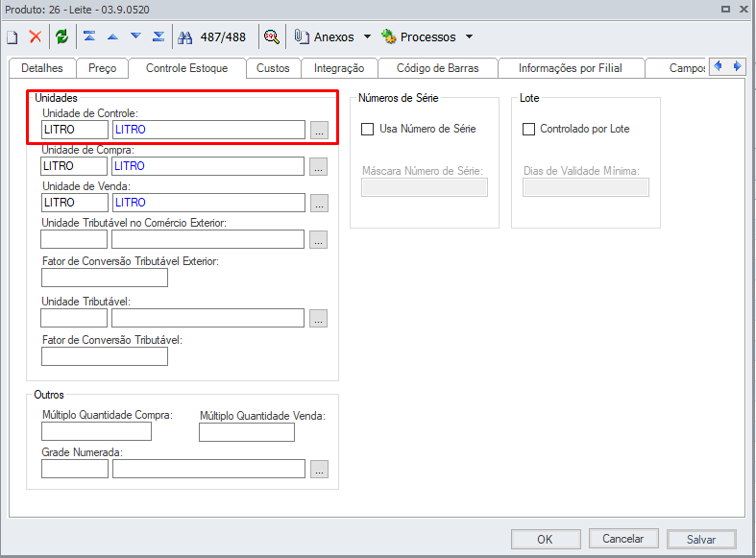
Task: Open lookup for Unidade Tributável
Action: 318,318
